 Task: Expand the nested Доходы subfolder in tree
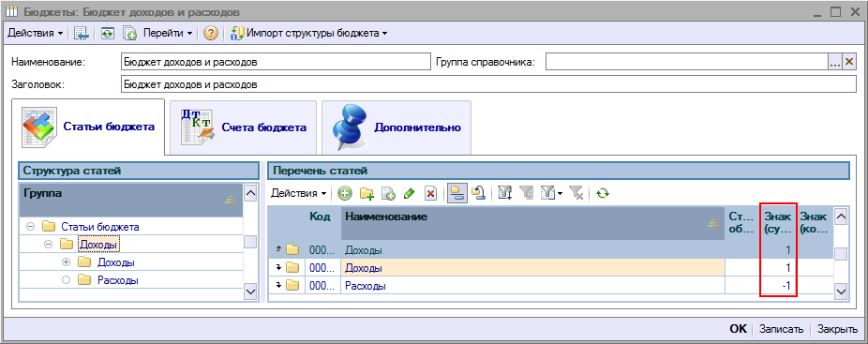66,262
